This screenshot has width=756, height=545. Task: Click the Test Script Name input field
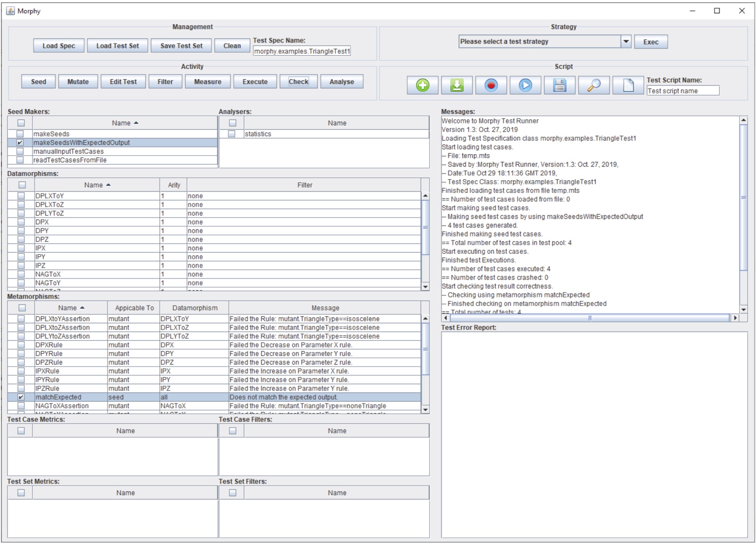point(683,91)
